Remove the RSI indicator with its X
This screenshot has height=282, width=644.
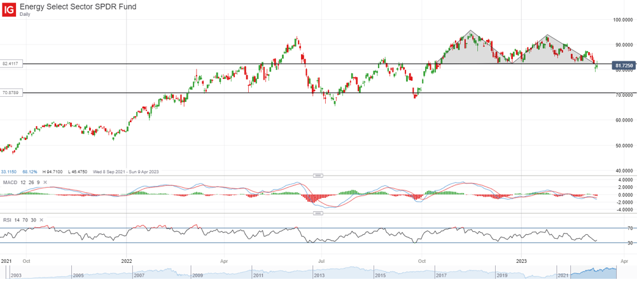click(40, 220)
